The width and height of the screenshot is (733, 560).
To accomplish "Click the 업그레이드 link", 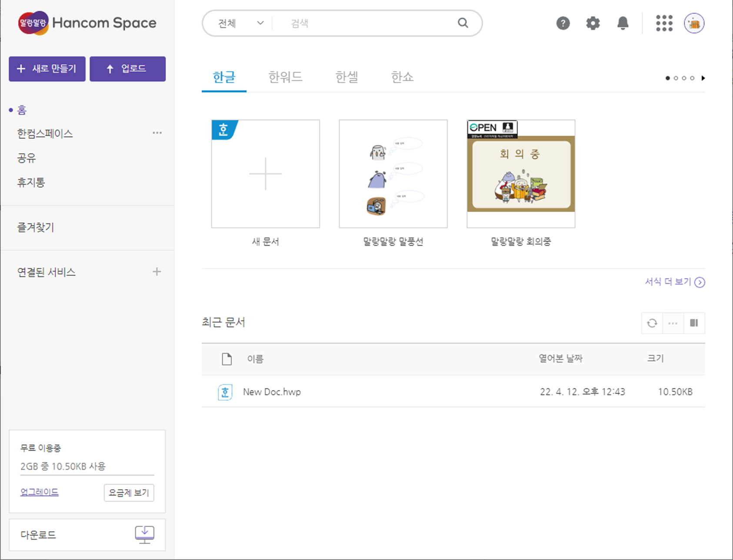I will pos(40,492).
